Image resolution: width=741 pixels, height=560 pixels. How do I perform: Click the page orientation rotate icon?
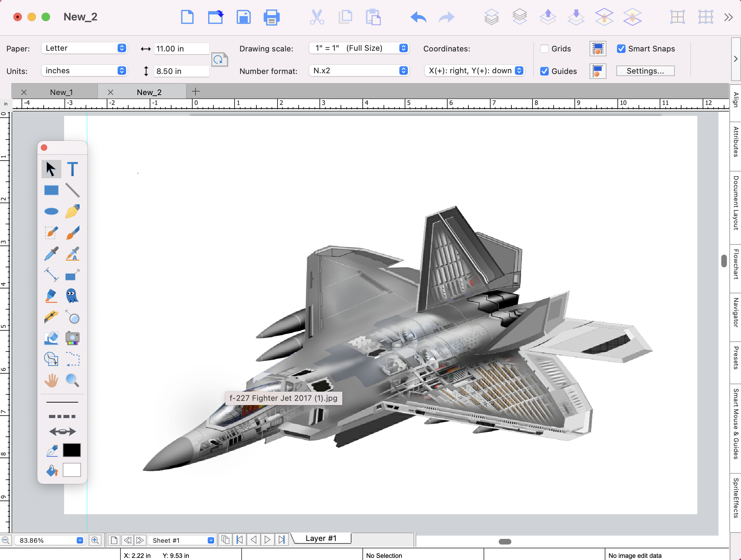[219, 60]
